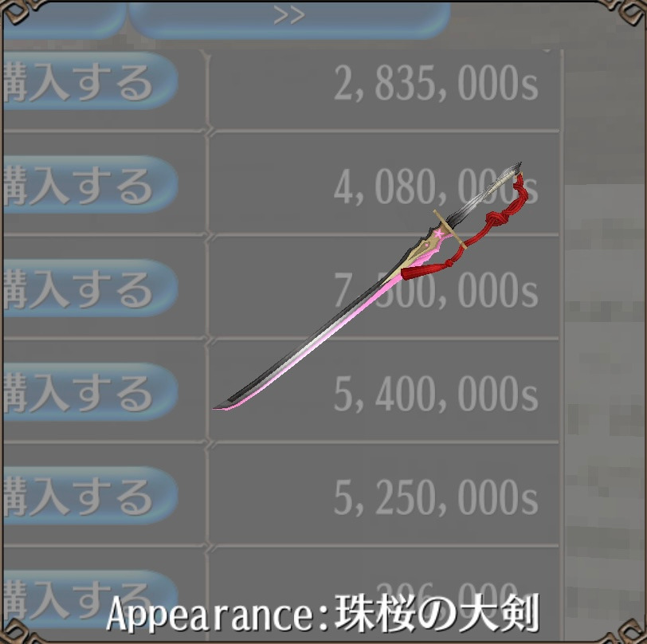Select the 2,835,000s price row
This screenshot has height=644, width=647.
tap(385, 89)
